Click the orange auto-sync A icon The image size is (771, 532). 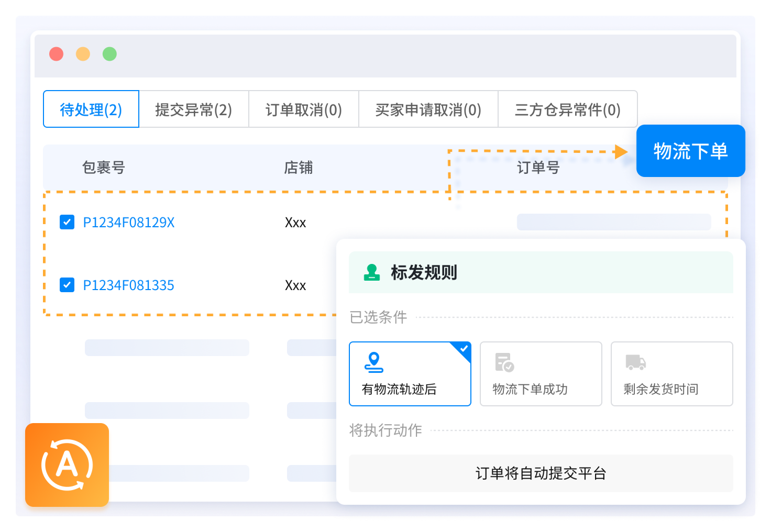(x=67, y=465)
